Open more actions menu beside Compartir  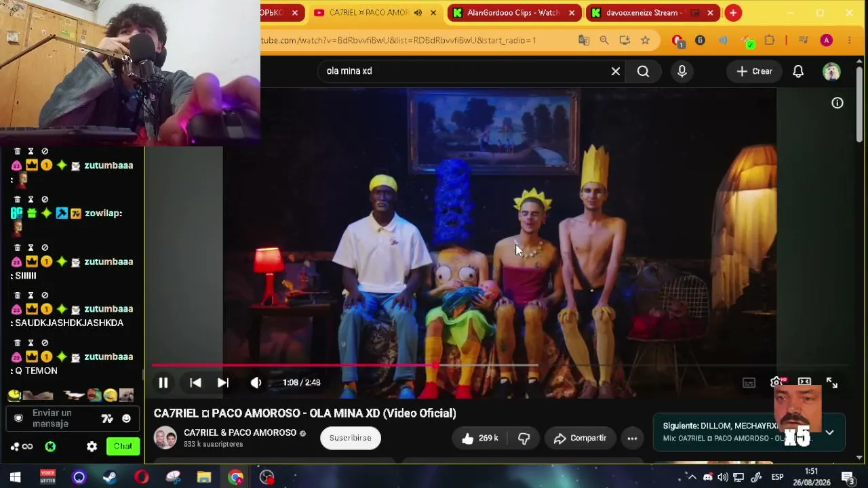(x=632, y=439)
